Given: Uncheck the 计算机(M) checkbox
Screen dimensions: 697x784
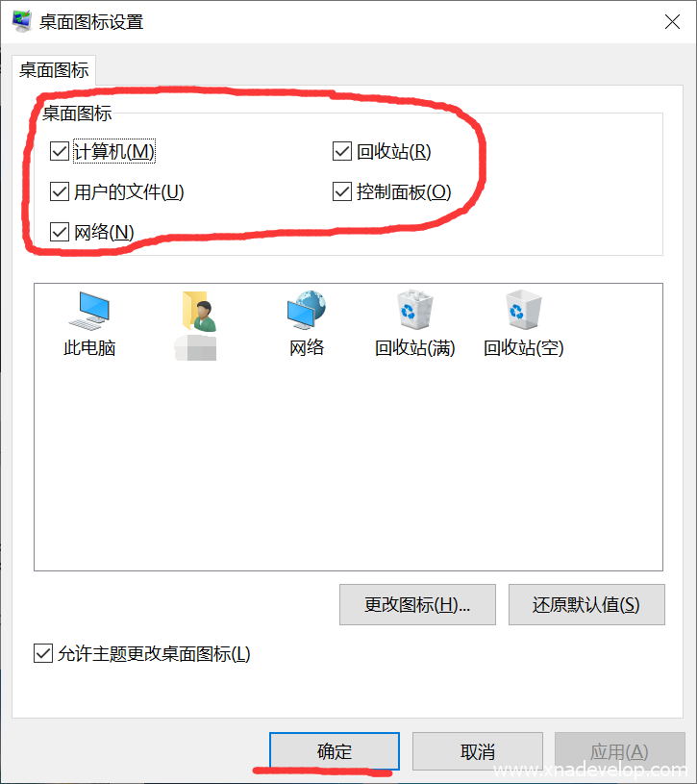Looking at the screenshot, I should (60, 151).
